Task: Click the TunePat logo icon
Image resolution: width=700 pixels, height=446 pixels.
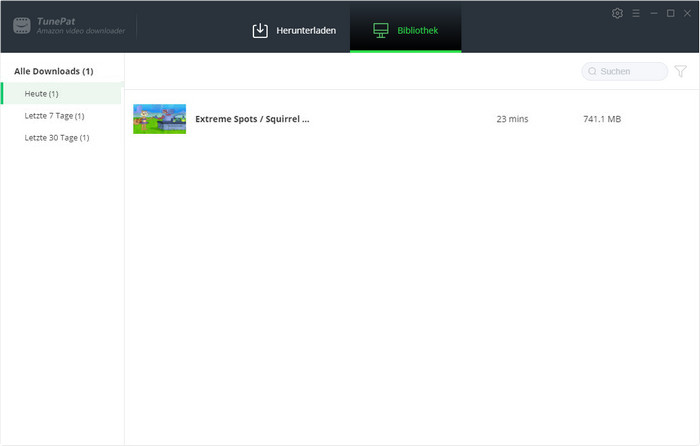Action: click(22, 25)
